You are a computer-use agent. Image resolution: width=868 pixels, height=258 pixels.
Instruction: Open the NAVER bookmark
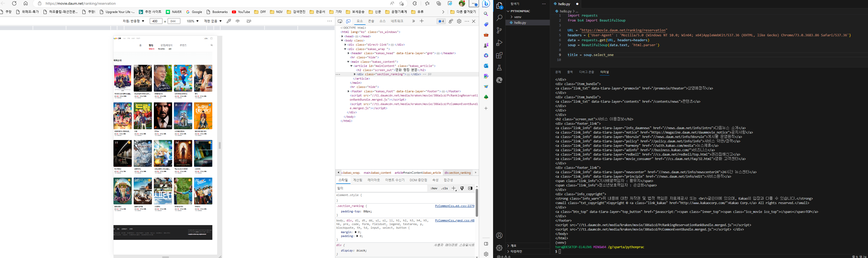coord(174,12)
